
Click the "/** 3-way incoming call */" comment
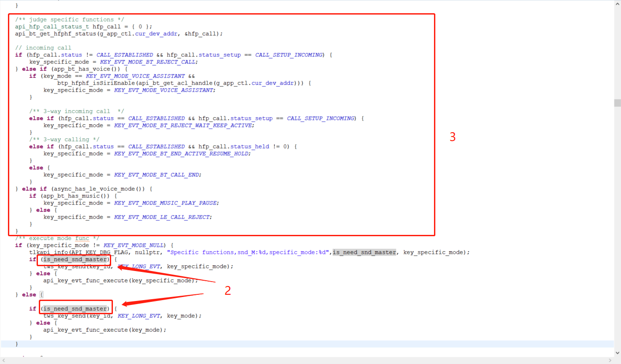coord(77,111)
